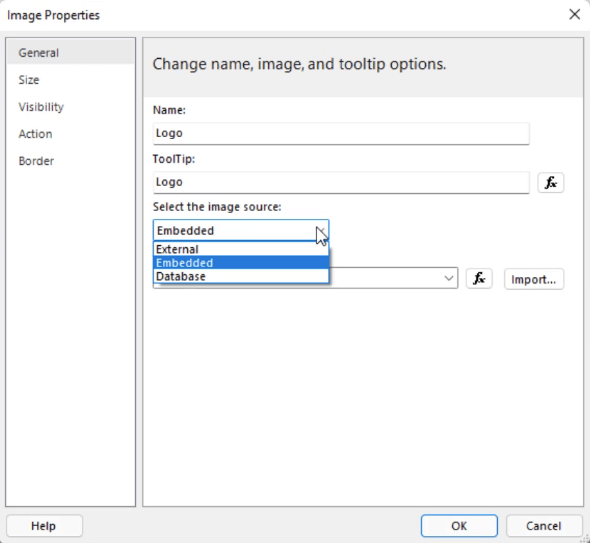Open expression editor beside the Import button
Screen dimensions: 590x543
tap(479, 279)
